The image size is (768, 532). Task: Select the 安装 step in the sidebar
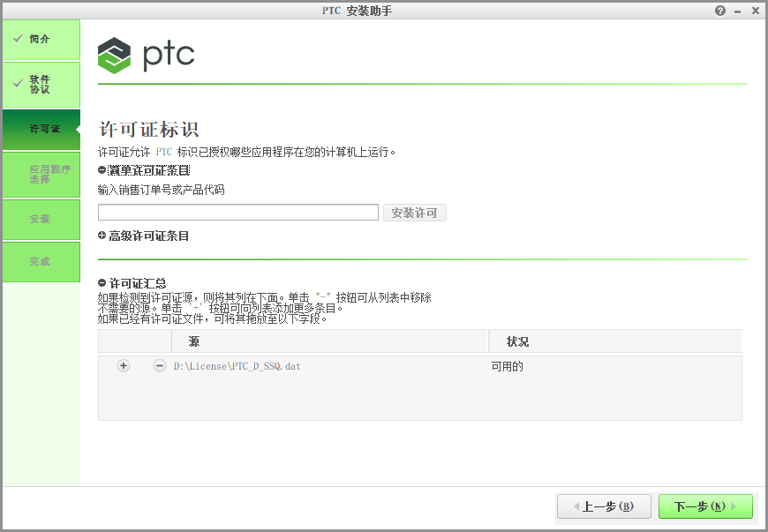pyautogui.click(x=41, y=220)
